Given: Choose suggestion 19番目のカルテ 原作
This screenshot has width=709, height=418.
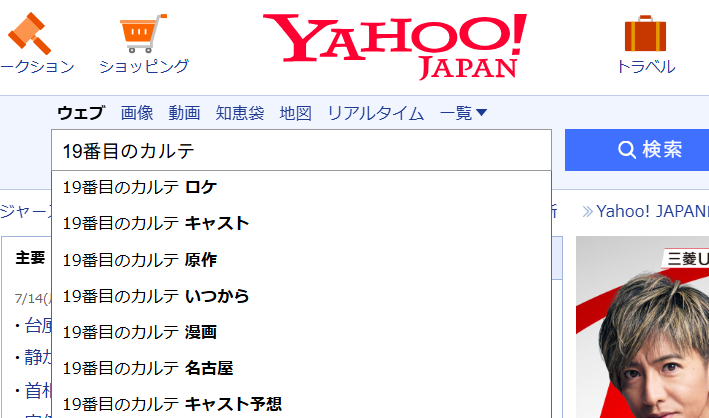Looking at the screenshot, I should tap(302, 260).
